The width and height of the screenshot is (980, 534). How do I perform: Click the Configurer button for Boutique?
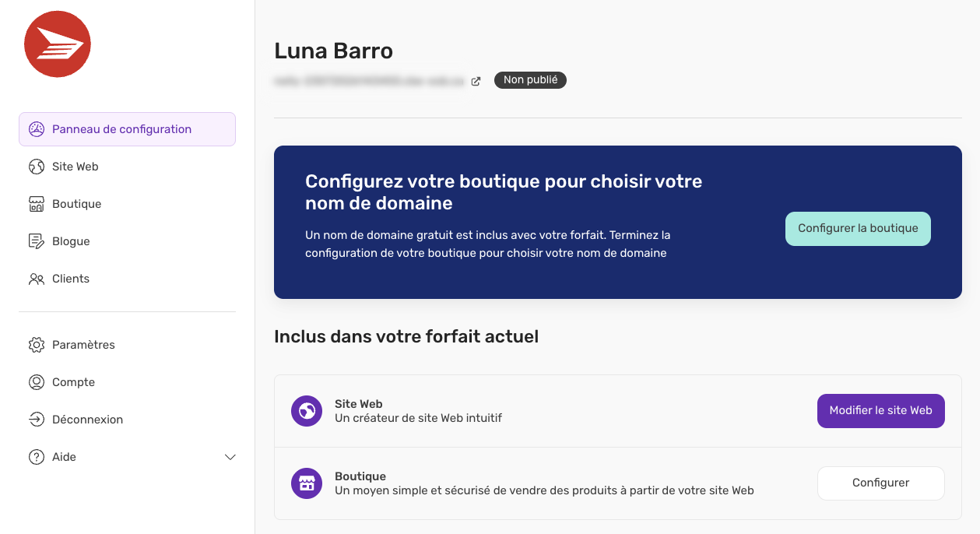tap(880, 483)
